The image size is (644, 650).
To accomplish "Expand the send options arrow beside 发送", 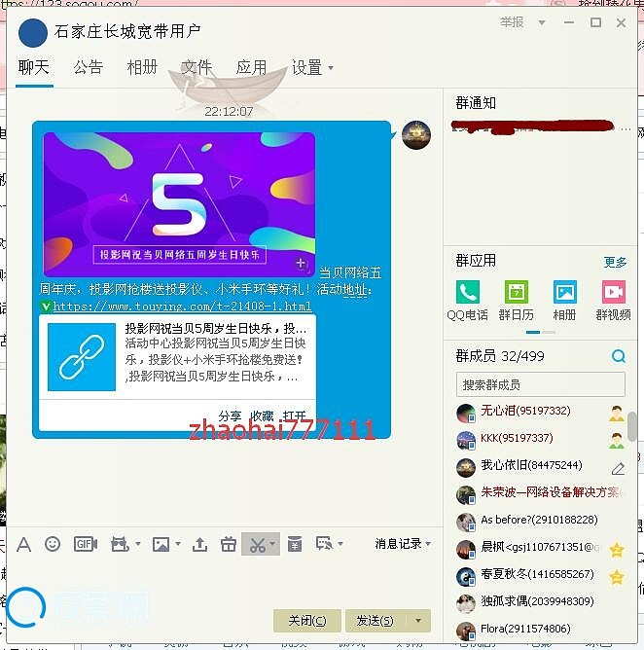I will (x=418, y=620).
